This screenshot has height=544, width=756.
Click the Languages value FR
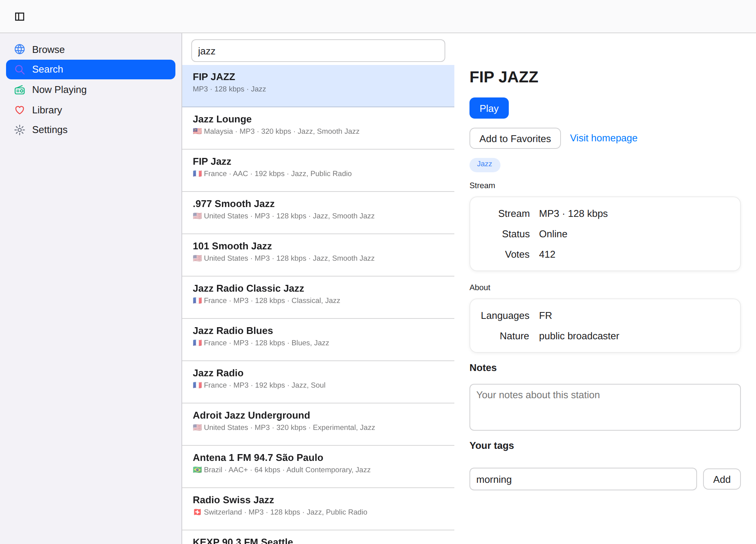545,315
